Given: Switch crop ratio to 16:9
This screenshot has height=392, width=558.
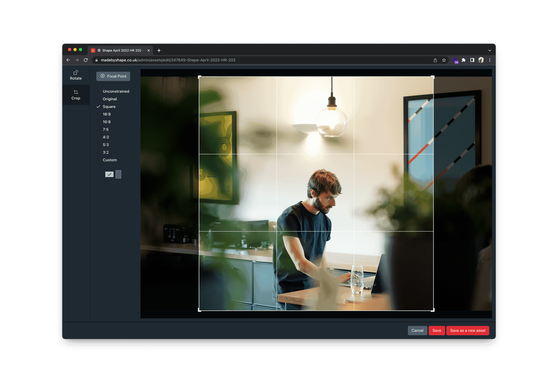Looking at the screenshot, I should point(106,114).
